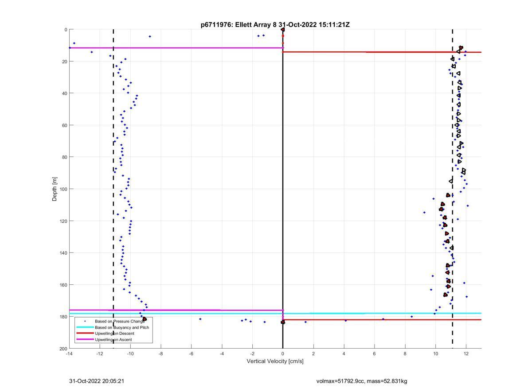This screenshot has width=532, height=392.
Task: Click the velocity axis tick label "-8"
Action: pyautogui.click(x=160, y=354)
